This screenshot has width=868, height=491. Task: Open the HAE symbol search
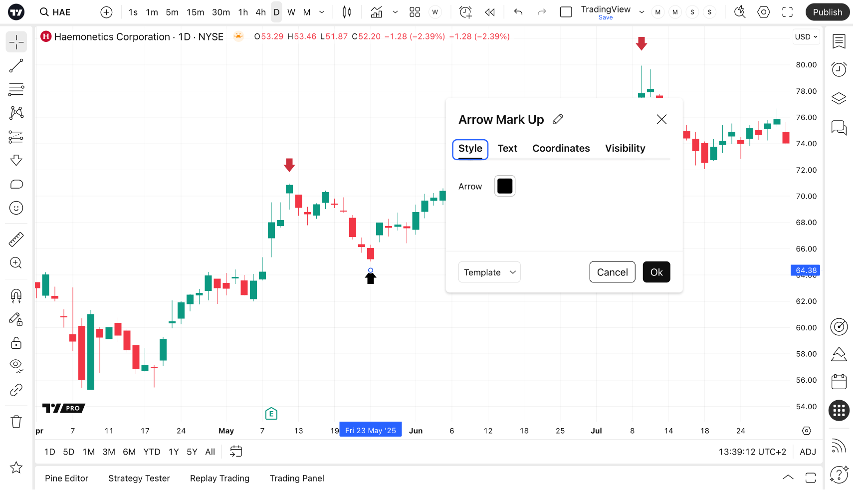pyautogui.click(x=55, y=12)
